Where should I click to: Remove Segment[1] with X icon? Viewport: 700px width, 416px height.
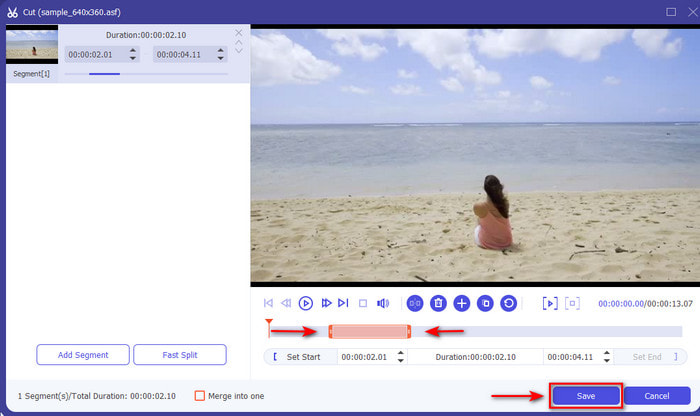pyautogui.click(x=239, y=33)
